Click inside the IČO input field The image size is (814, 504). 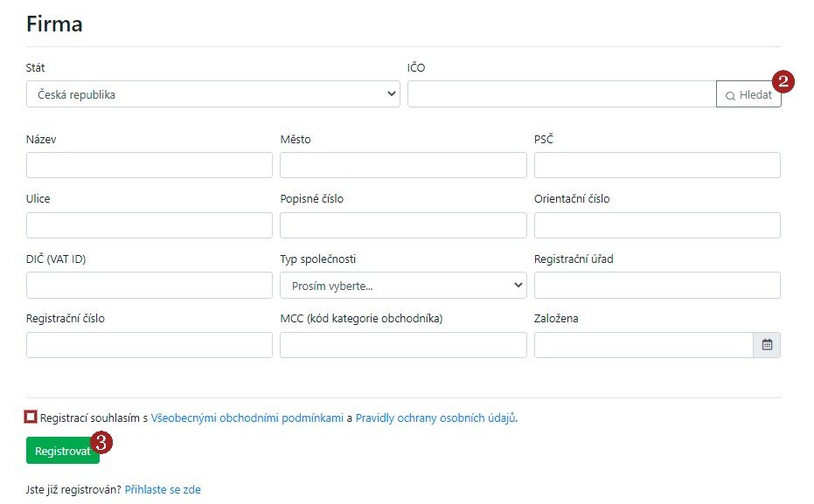point(560,93)
